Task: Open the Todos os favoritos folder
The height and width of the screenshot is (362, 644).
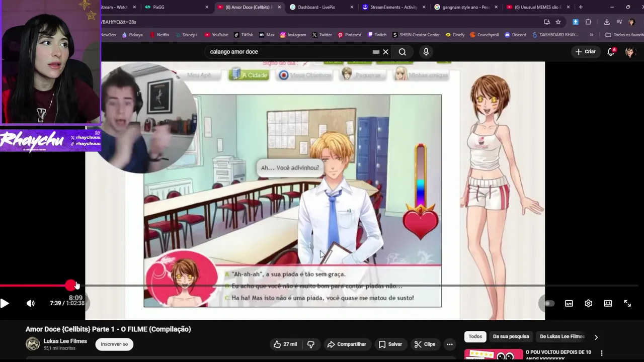Action: coord(624,35)
